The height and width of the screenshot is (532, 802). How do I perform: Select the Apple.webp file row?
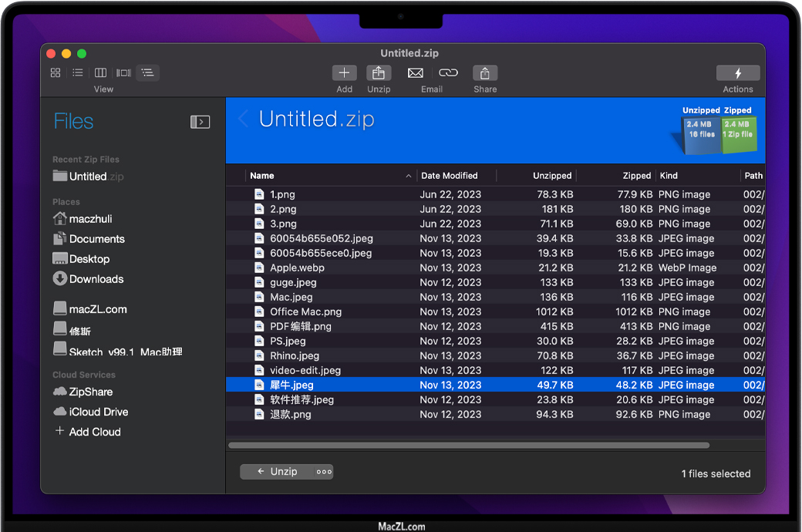(297, 268)
